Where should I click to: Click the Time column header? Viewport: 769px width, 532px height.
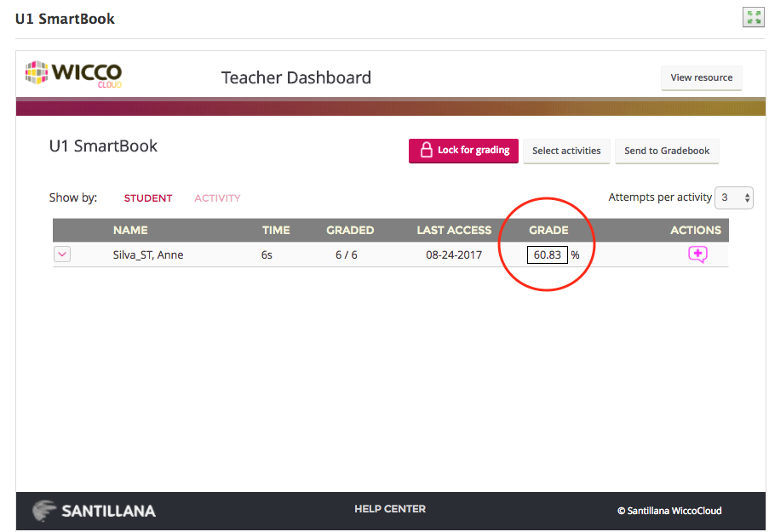(x=276, y=230)
